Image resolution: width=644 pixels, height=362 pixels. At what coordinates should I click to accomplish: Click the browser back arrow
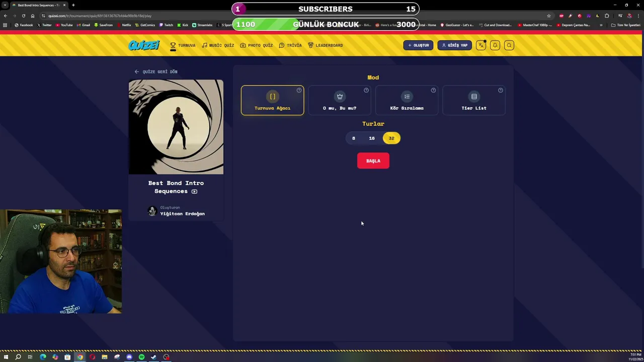(6, 16)
